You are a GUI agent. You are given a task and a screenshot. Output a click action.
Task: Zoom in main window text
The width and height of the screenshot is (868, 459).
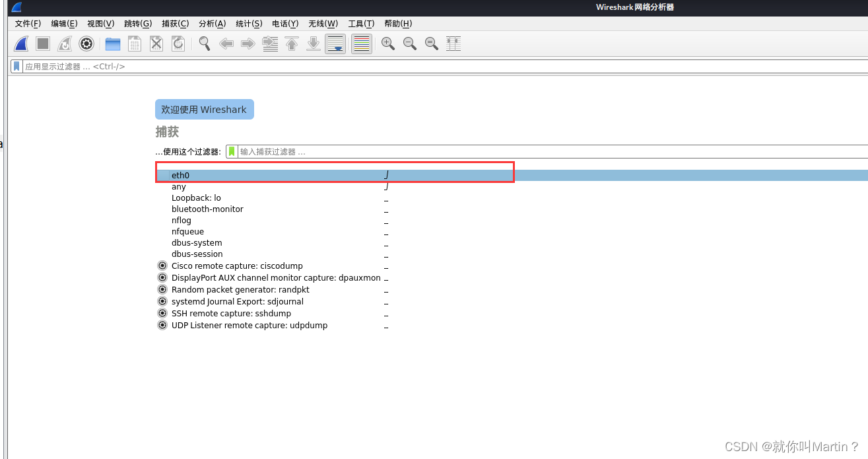(388, 44)
